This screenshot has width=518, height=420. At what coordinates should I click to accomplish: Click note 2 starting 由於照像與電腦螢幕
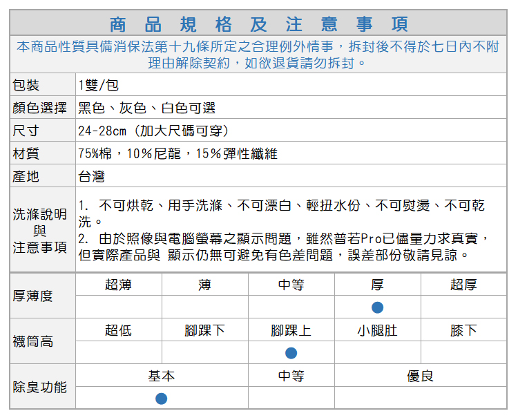click(283, 247)
